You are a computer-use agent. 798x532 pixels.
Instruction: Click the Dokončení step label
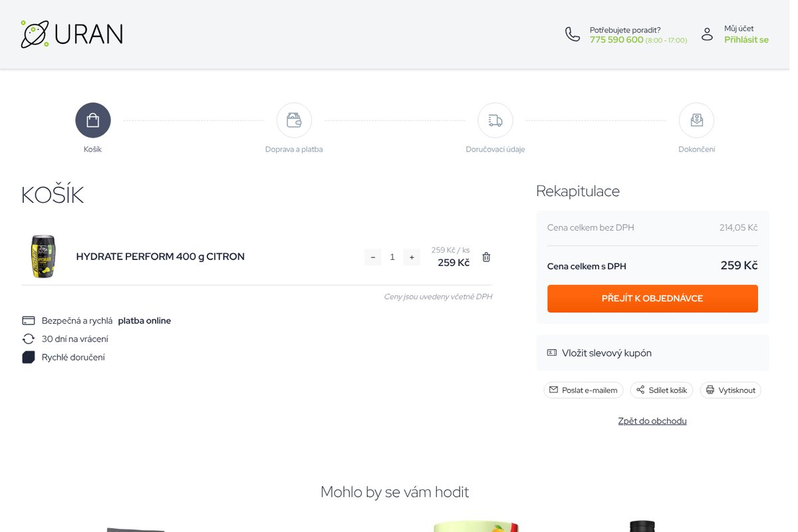coord(697,150)
